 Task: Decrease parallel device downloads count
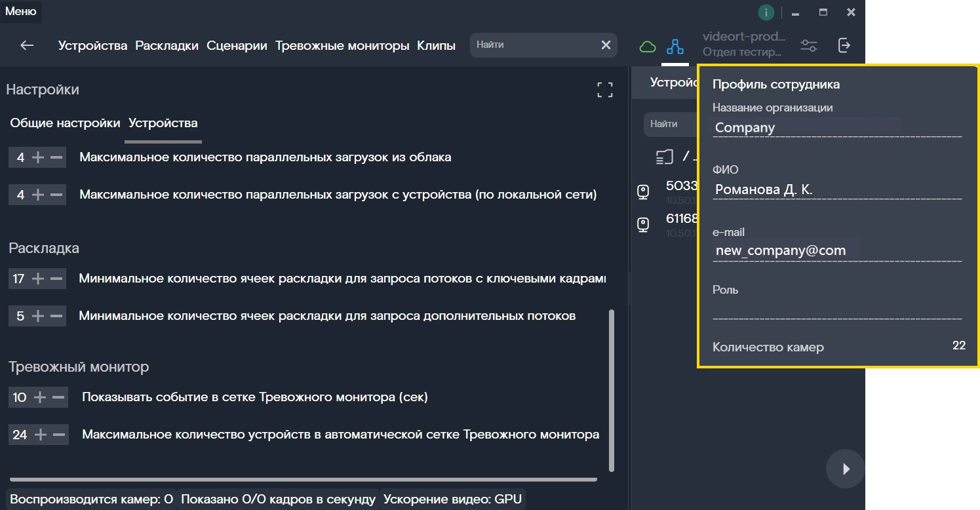[x=56, y=195]
